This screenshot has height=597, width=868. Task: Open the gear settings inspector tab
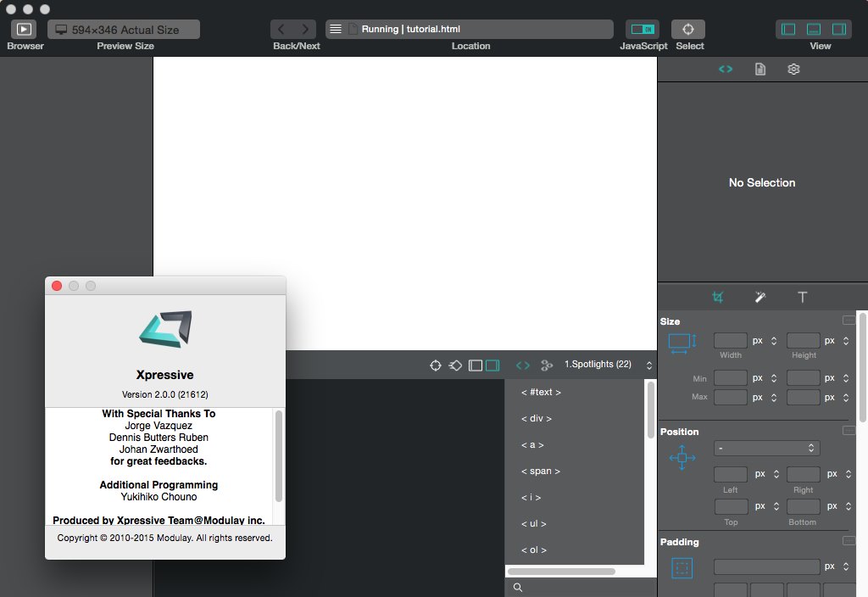click(793, 70)
